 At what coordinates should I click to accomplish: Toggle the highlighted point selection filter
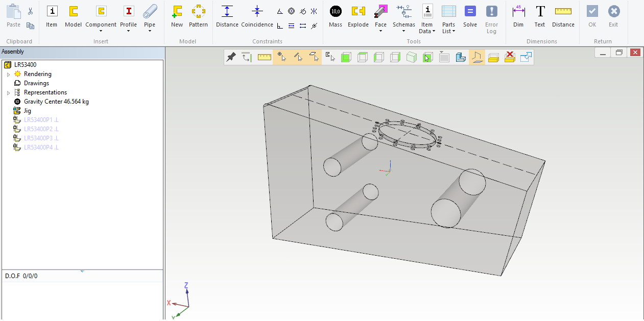(x=281, y=57)
